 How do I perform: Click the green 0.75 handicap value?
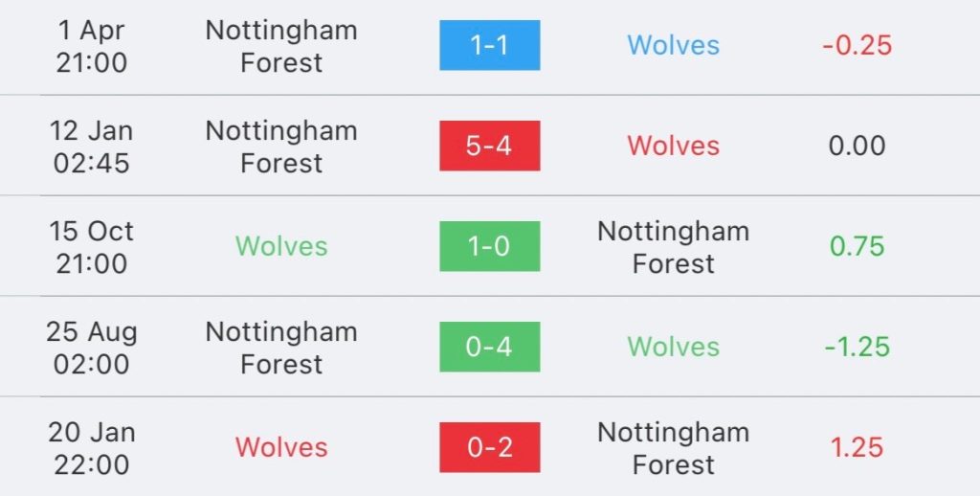(x=857, y=246)
